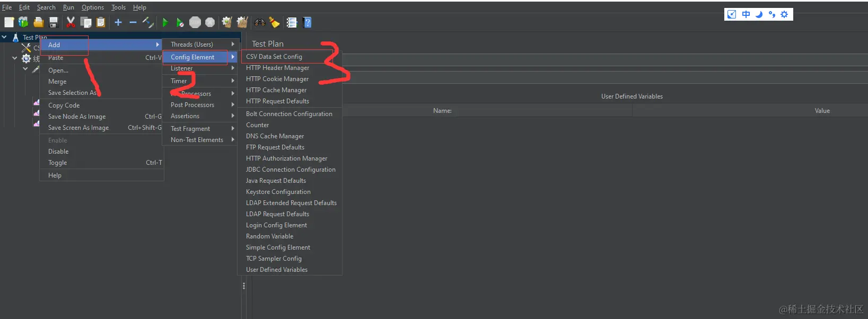
Task: Open the Listener submenu
Action: click(x=200, y=68)
